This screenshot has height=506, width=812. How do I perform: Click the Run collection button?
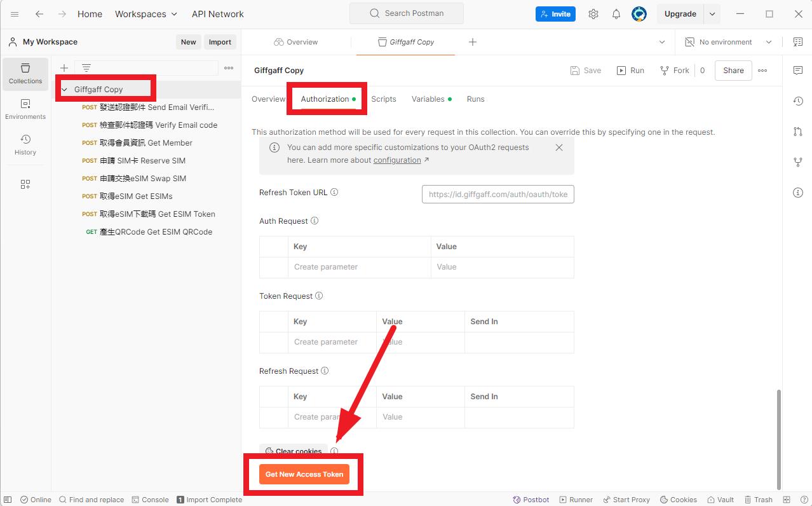click(630, 71)
